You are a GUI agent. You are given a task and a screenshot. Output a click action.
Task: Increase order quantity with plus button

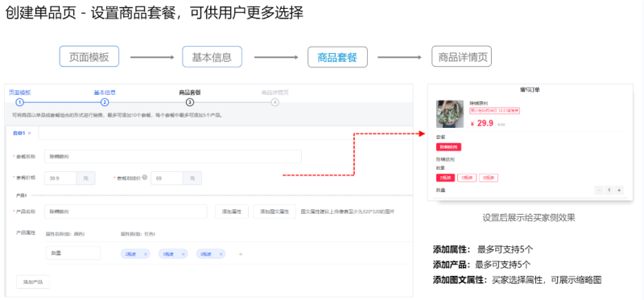619,190
